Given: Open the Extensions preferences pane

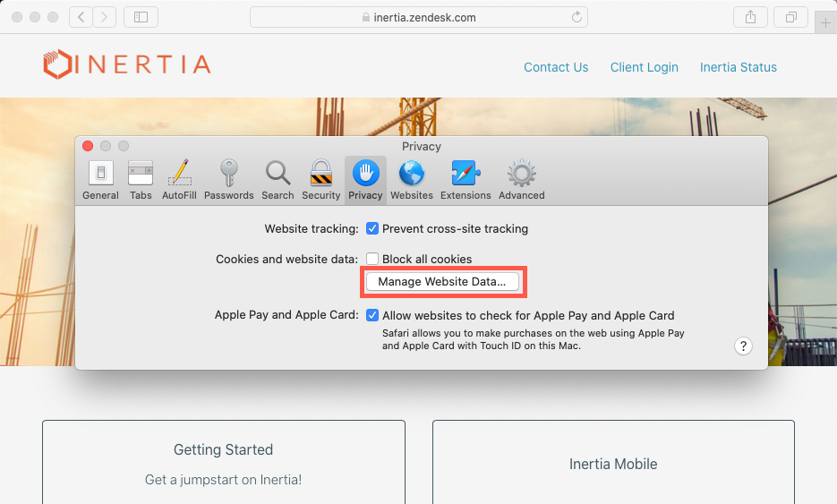Looking at the screenshot, I should pos(465,180).
